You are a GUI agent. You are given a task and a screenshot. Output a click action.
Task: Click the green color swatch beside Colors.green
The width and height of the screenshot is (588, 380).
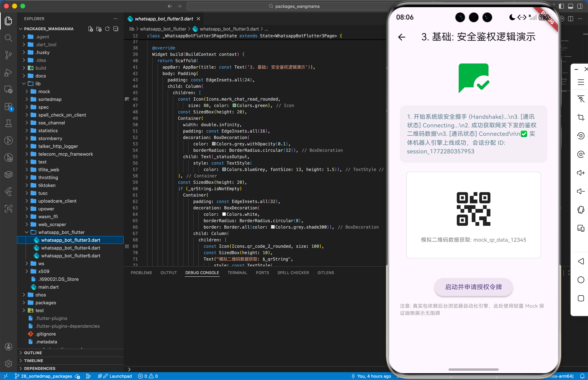pos(234,105)
